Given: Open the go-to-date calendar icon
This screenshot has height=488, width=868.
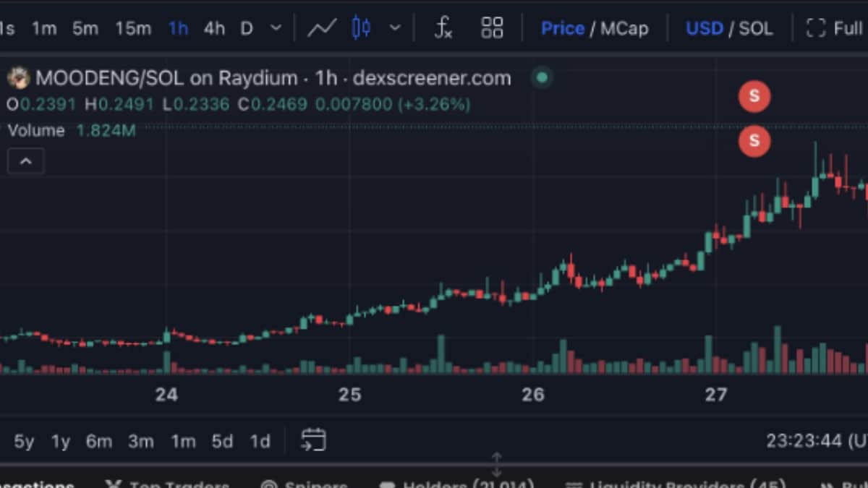Looking at the screenshot, I should (313, 440).
